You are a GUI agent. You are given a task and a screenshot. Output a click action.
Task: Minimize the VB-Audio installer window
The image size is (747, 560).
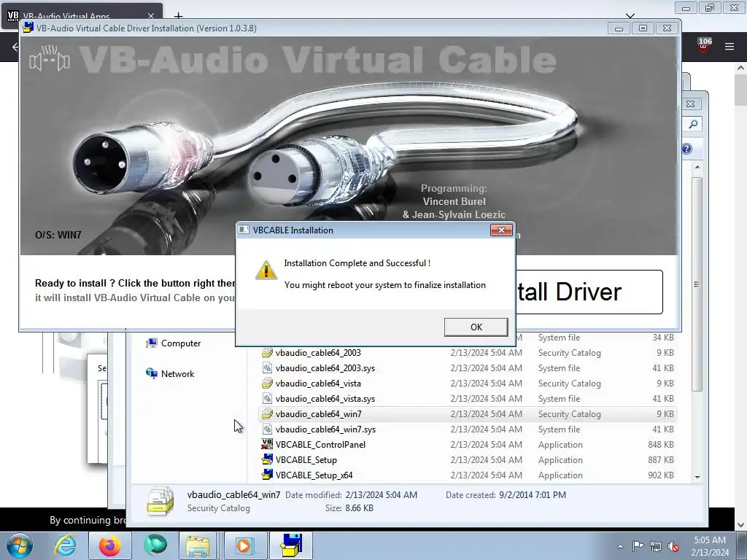click(x=619, y=28)
